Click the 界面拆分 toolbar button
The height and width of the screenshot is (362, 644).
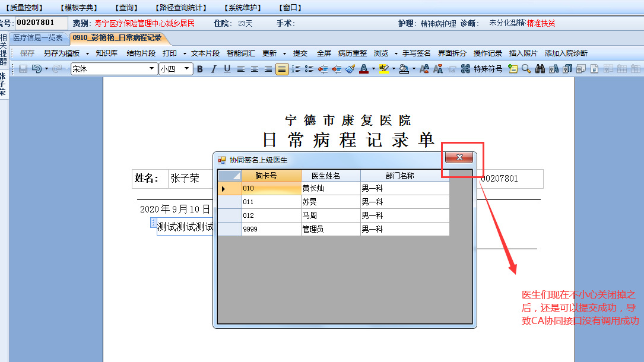click(452, 53)
